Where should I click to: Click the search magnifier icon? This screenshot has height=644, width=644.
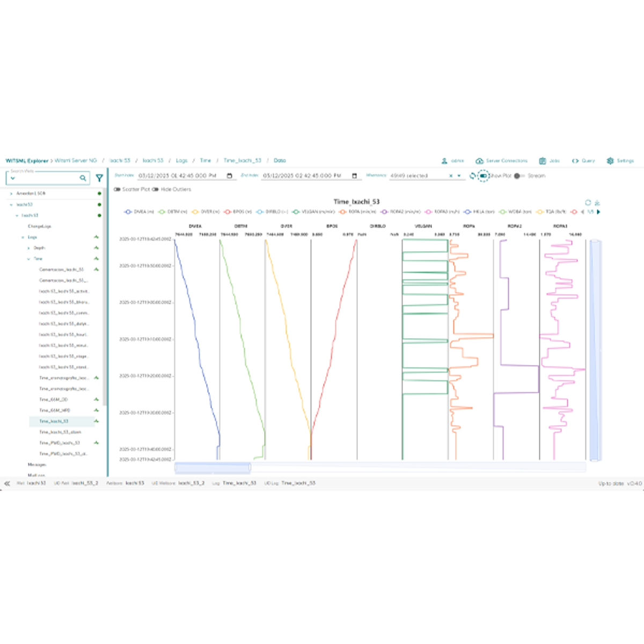[83, 178]
